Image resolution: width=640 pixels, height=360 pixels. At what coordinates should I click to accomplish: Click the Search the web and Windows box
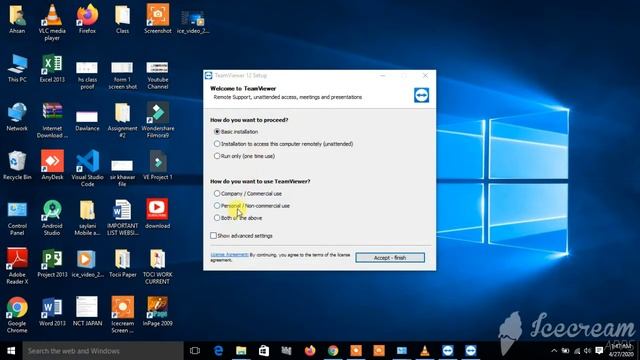pyautogui.click(x=103, y=351)
